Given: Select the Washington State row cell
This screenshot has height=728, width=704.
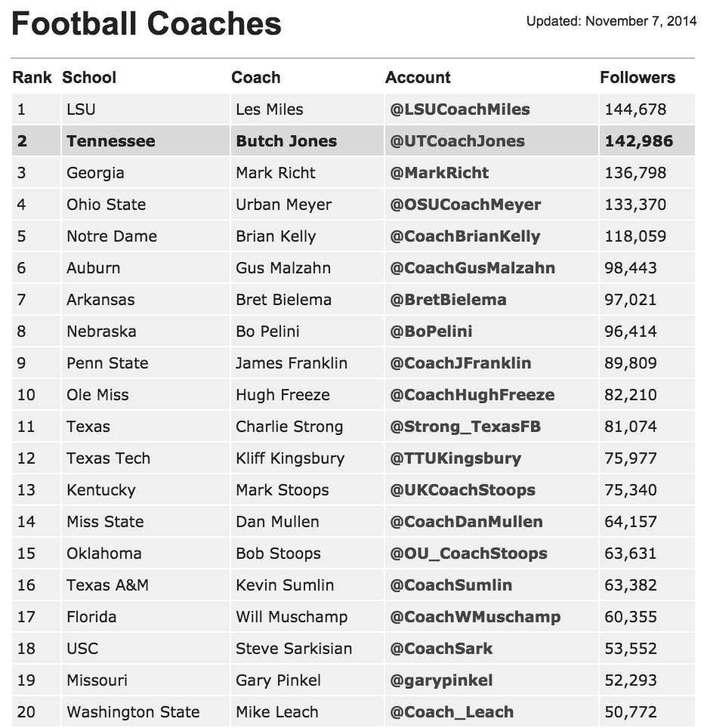Looking at the screenshot, I should 145,711.
